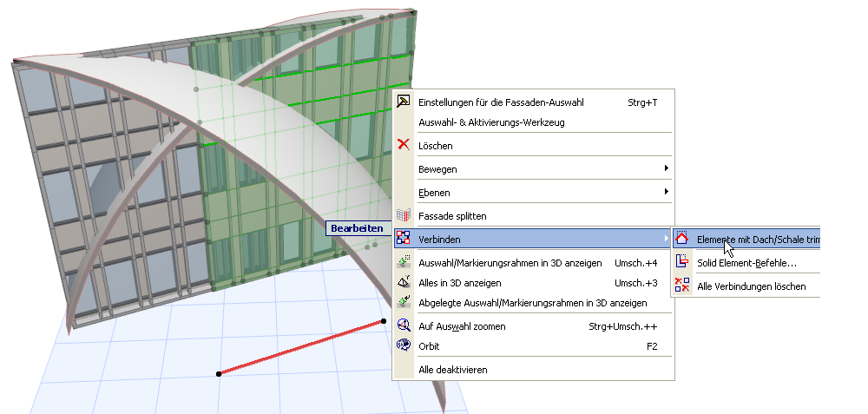Click the Verbinden connect icon
Screen dimensions: 868x414
(404, 239)
